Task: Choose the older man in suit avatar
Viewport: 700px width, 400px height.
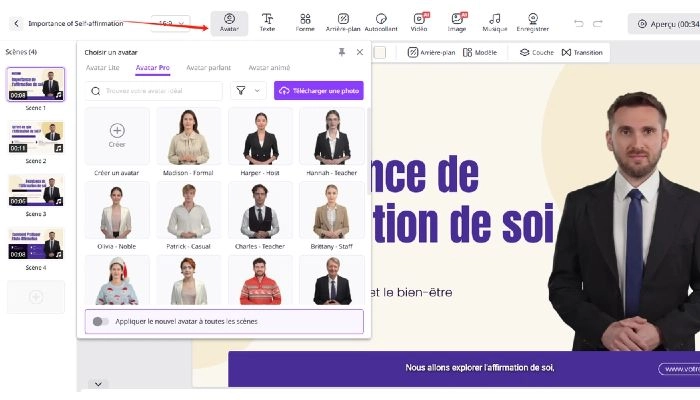Action: [x=332, y=280]
